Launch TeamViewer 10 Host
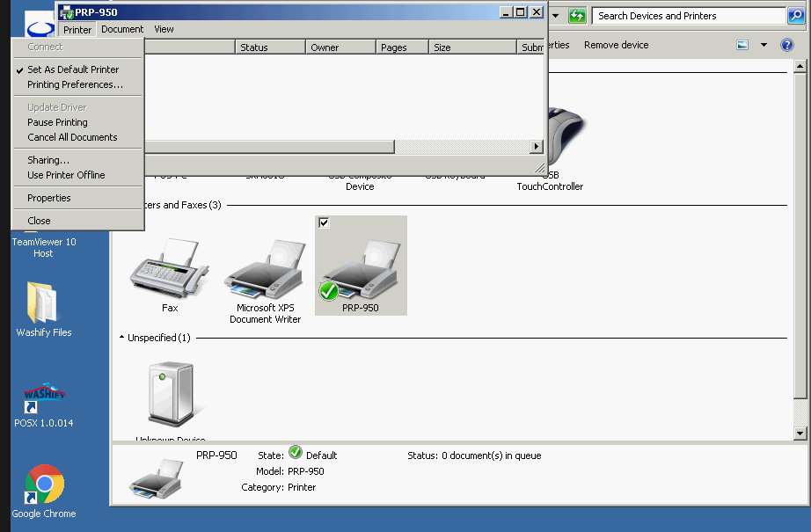Image resolution: width=811 pixels, height=532 pixels. pyautogui.click(x=43, y=247)
